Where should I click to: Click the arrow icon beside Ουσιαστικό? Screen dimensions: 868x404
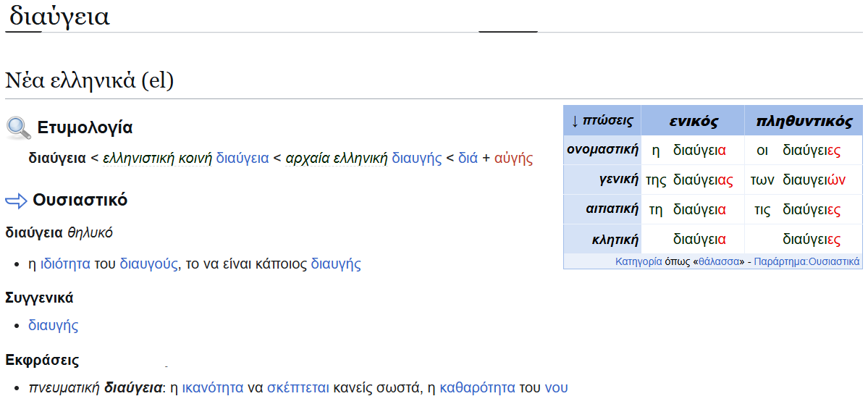16,201
